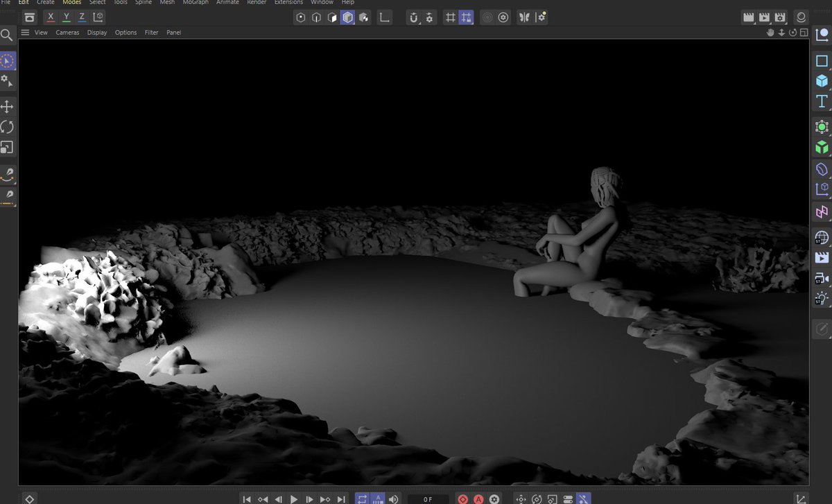Jump to the start of the animation

click(x=247, y=499)
